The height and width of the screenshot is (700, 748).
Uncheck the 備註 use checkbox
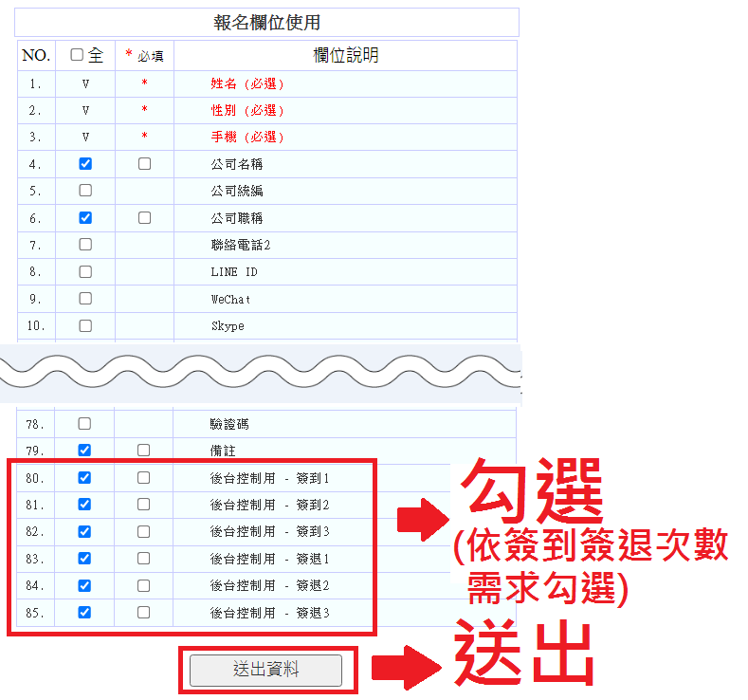point(84,451)
